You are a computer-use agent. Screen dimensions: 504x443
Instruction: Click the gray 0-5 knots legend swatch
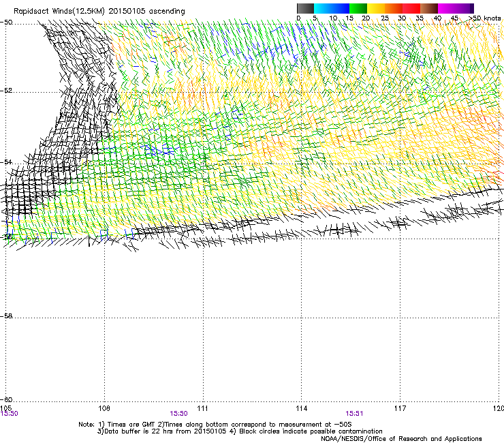[305, 8]
